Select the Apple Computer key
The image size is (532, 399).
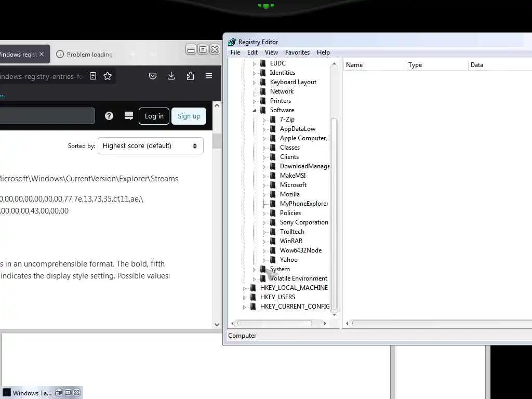pyautogui.click(x=304, y=138)
